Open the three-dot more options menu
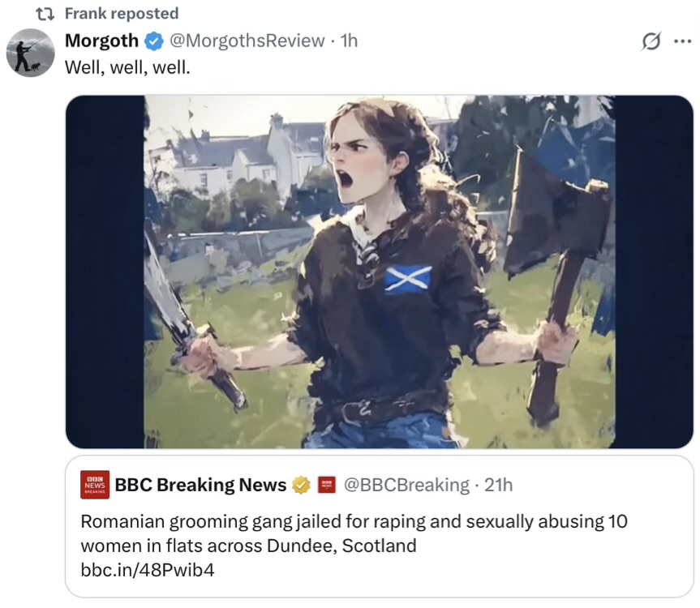Viewport: 700px width, 608px height. pyautogui.click(x=682, y=41)
